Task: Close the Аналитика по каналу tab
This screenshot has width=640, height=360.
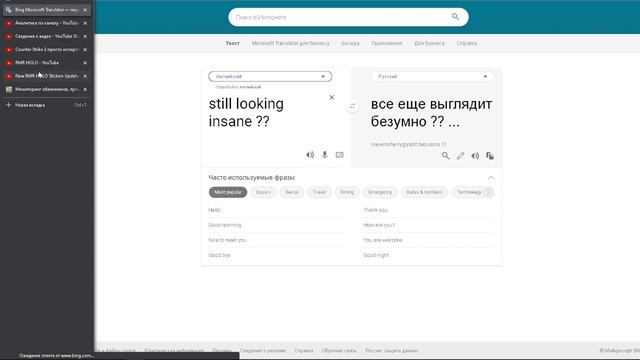Action: click(x=85, y=23)
